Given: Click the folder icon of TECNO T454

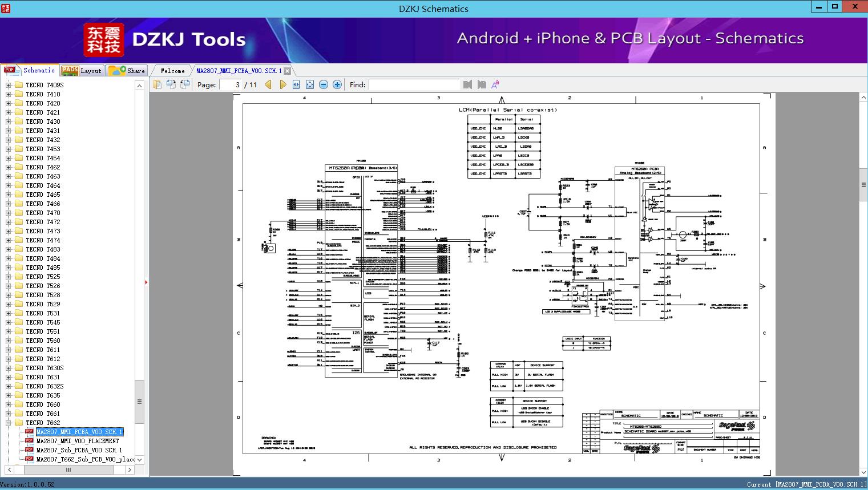Looking at the screenshot, I should tap(19, 158).
